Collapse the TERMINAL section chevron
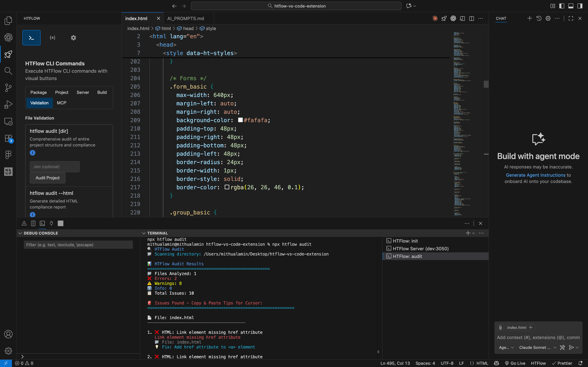Screen dimensions: 588x367 [x=144, y=233]
